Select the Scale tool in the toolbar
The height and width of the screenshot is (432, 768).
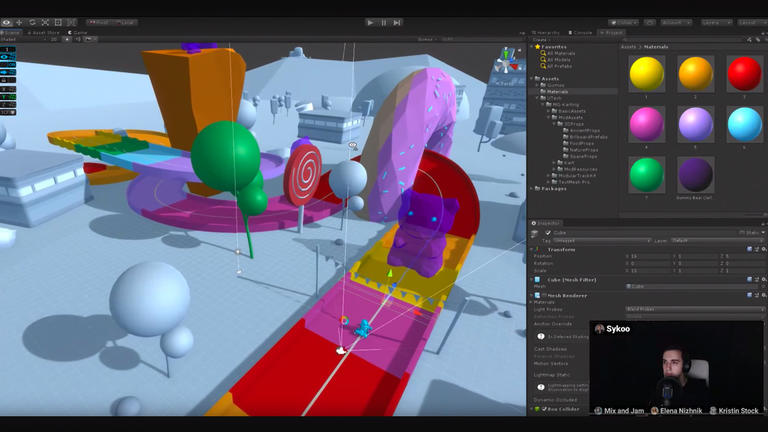[x=45, y=22]
